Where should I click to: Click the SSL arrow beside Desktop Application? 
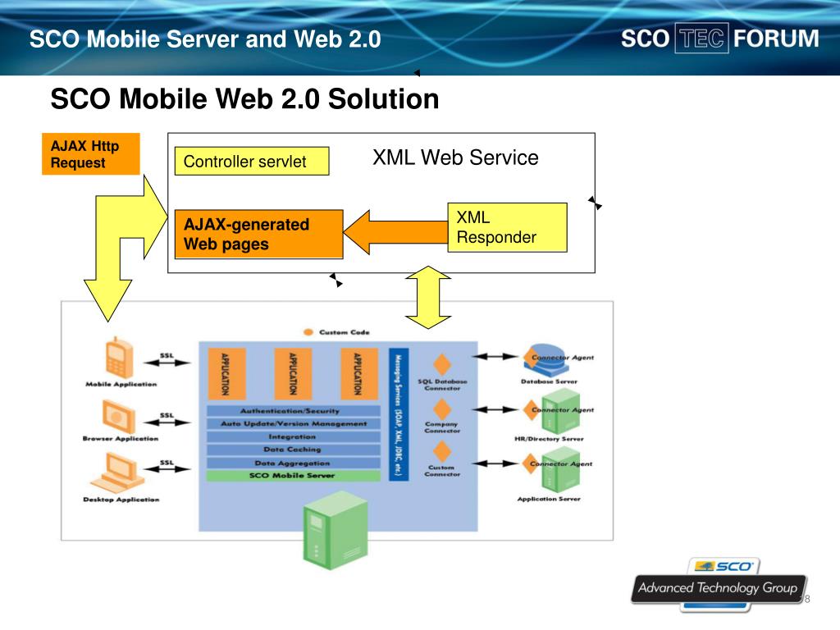click(167, 469)
